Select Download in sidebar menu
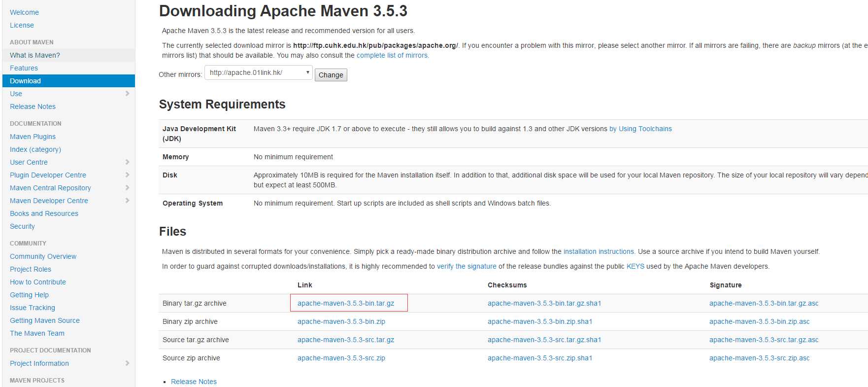Screen dimensions: 868x387 [x=68, y=81]
